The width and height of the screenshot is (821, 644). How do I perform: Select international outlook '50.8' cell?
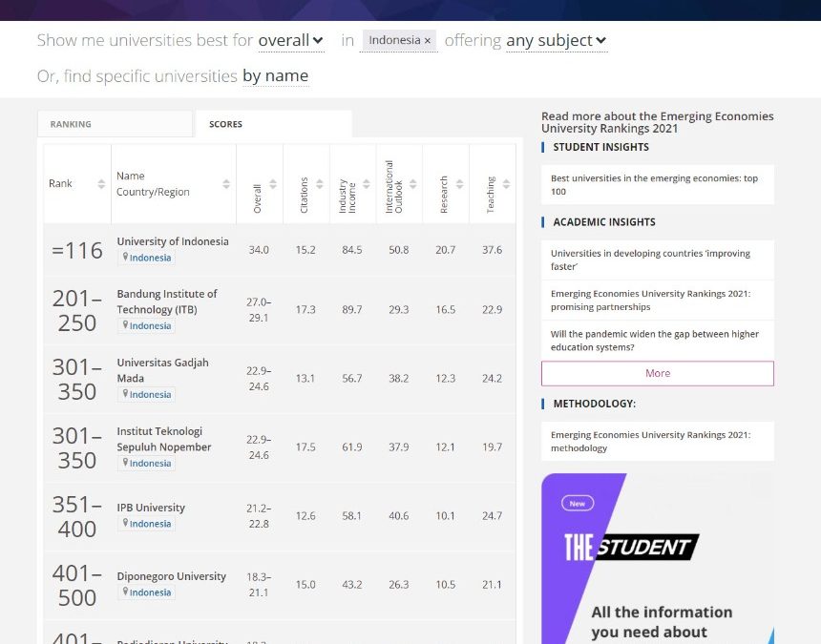pyautogui.click(x=398, y=250)
